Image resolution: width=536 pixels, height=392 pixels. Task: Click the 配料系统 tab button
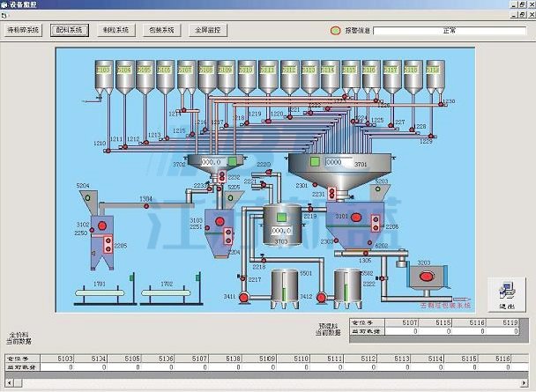pos(69,30)
